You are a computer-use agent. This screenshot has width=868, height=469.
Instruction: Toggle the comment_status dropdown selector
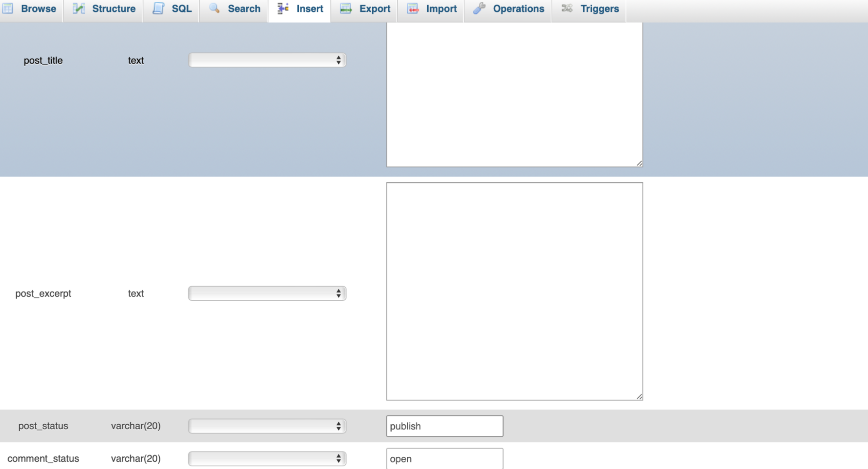click(267, 458)
